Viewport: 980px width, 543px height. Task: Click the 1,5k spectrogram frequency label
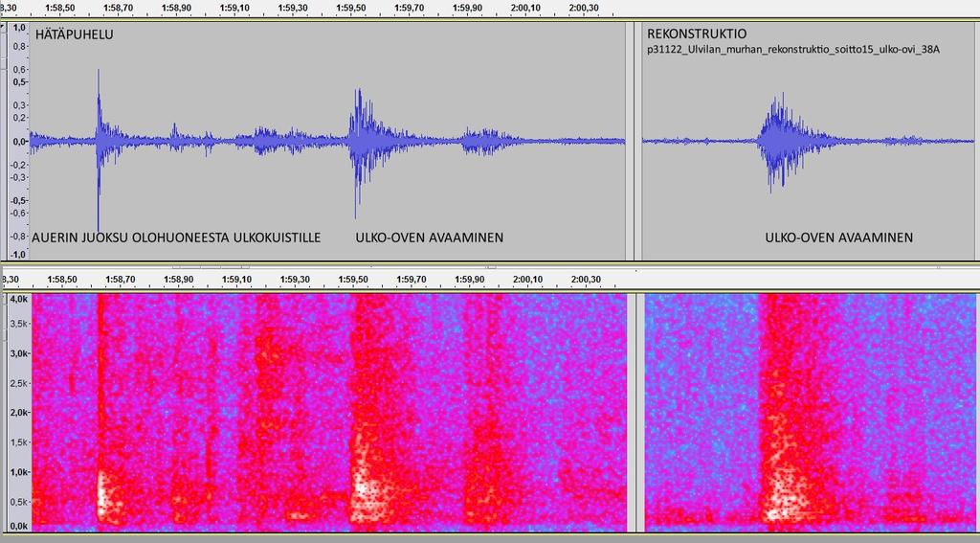(19, 442)
